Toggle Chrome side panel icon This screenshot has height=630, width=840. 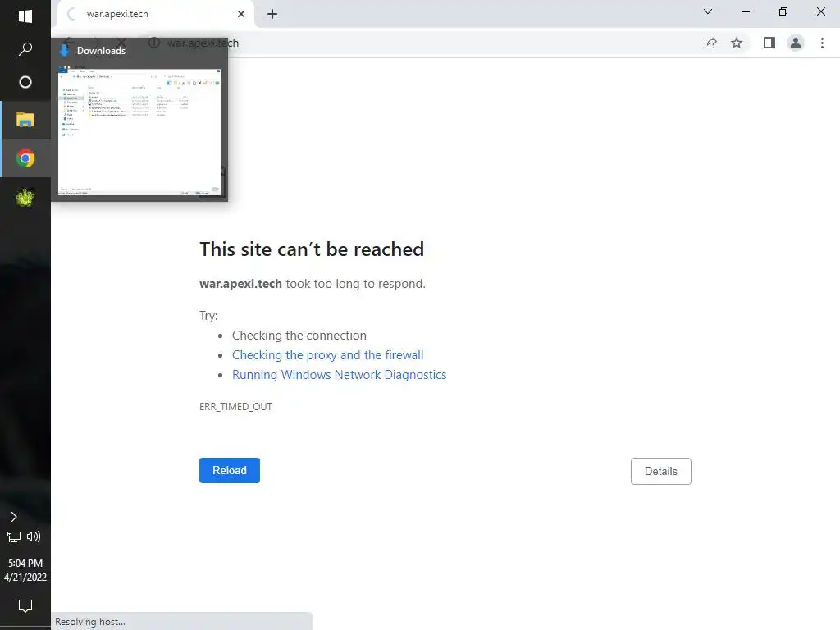(769, 43)
